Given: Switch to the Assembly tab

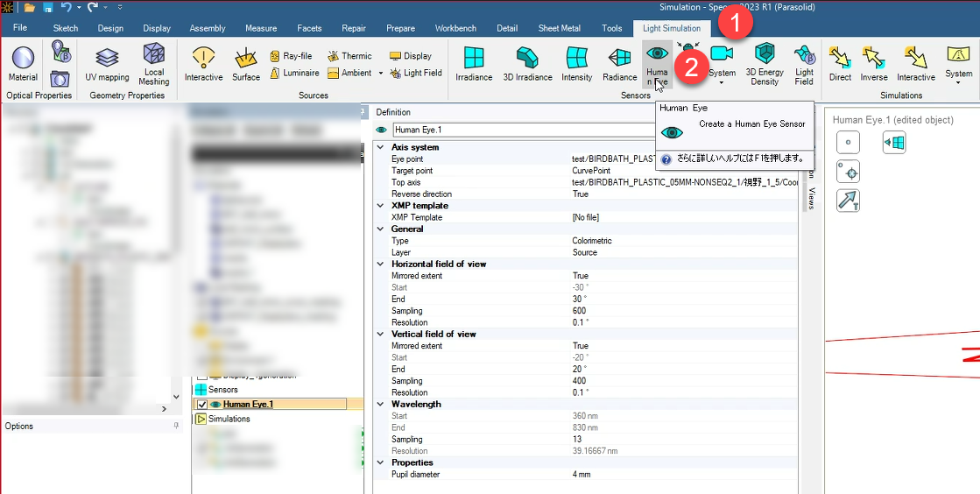Looking at the screenshot, I should (208, 28).
